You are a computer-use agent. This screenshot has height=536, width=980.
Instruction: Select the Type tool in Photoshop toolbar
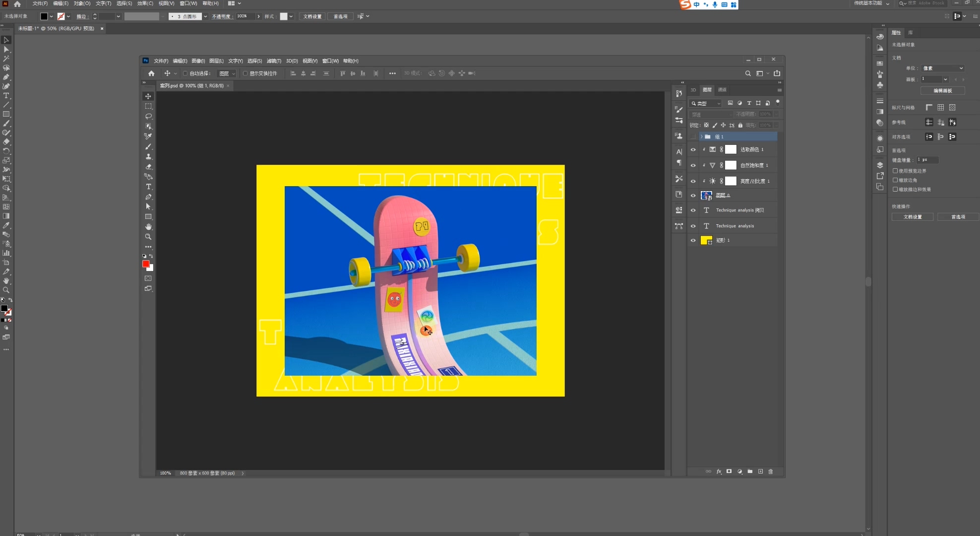pyautogui.click(x=148, y=187)
